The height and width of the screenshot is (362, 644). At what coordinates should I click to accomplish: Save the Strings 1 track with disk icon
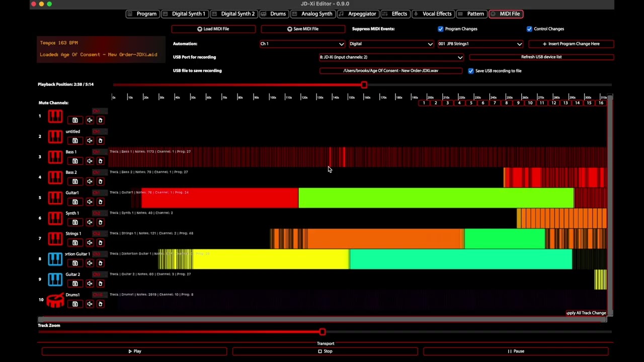tap(75, 242)
